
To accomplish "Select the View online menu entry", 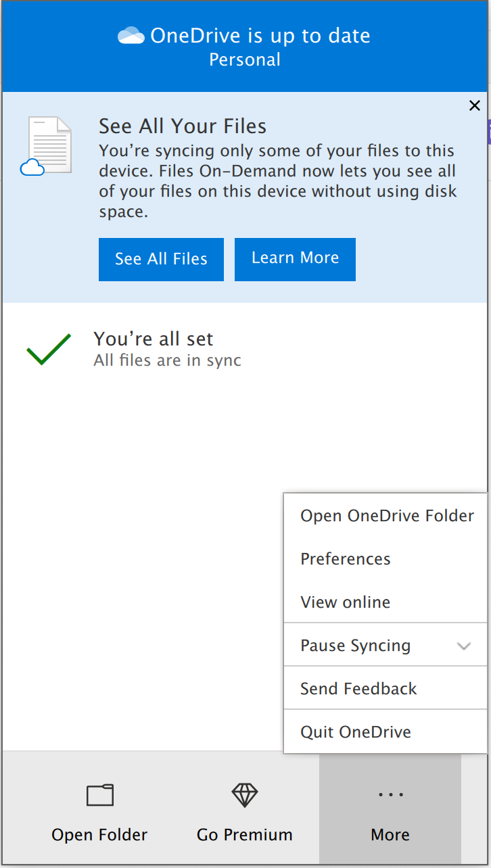I will (346, 602).
